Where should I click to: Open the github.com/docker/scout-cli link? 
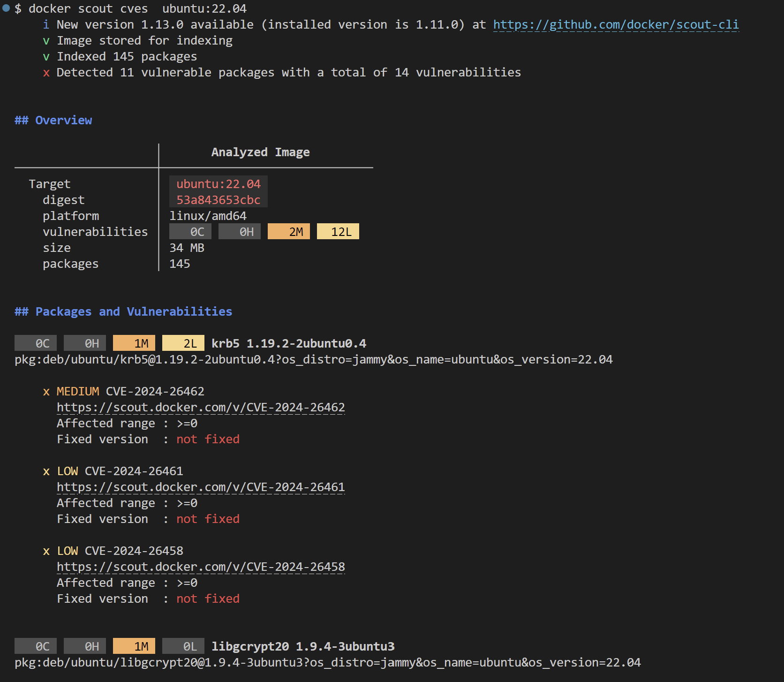coord(616,24)
